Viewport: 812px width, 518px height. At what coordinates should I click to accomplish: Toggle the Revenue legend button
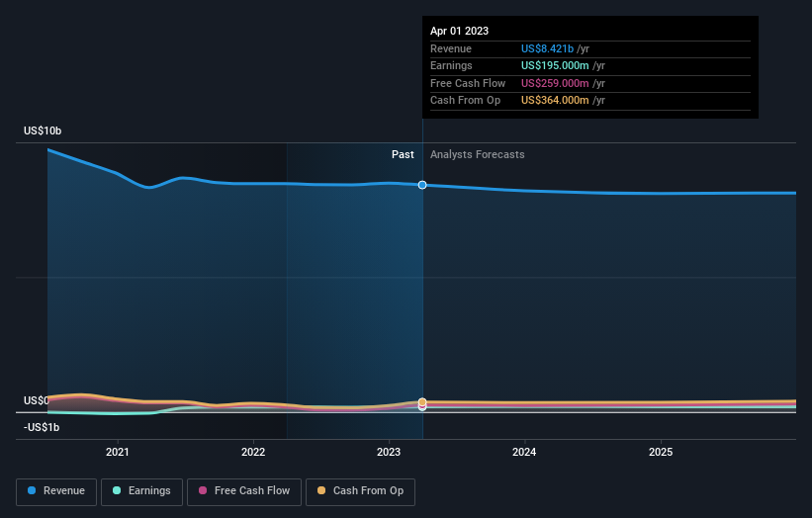click(x=56, y=491)
